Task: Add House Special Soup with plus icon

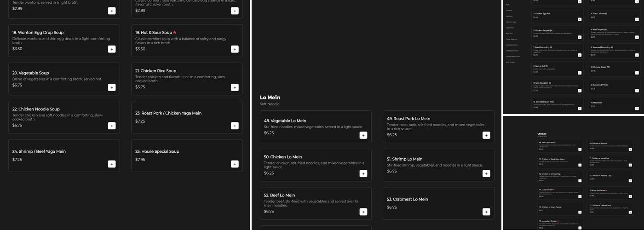Action: click(235, 164)
